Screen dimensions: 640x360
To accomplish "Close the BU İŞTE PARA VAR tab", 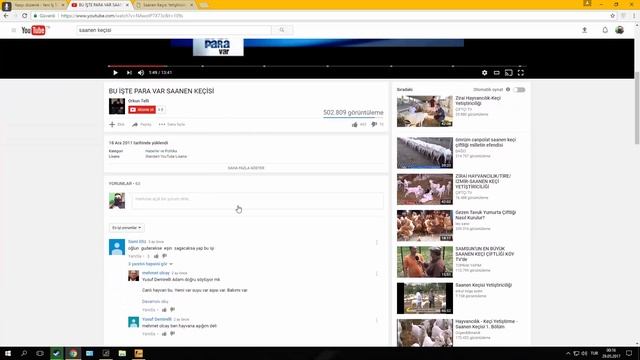I will 127,5.
